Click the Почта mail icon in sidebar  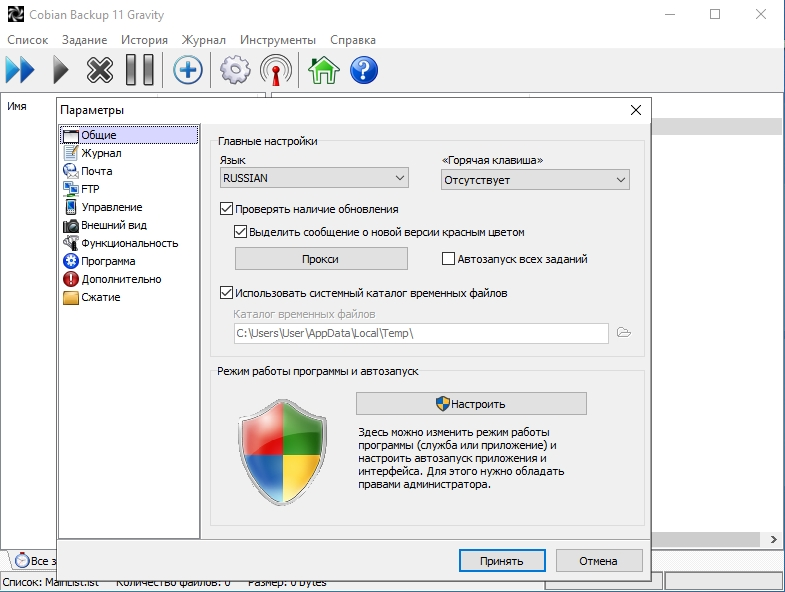[71, 171]
